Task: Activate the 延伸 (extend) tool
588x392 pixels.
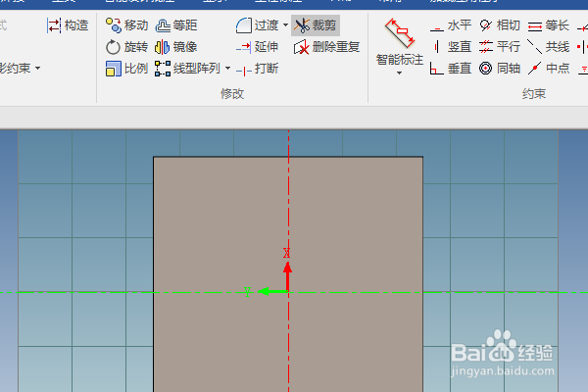Action: pyautogui.click(x=257, y=47)
